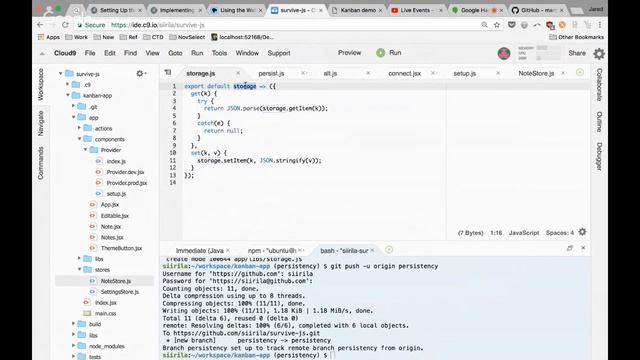The width and height of the screenshot is (640, 360).
Task: Open the Window menu
Action: pos(247,53)
